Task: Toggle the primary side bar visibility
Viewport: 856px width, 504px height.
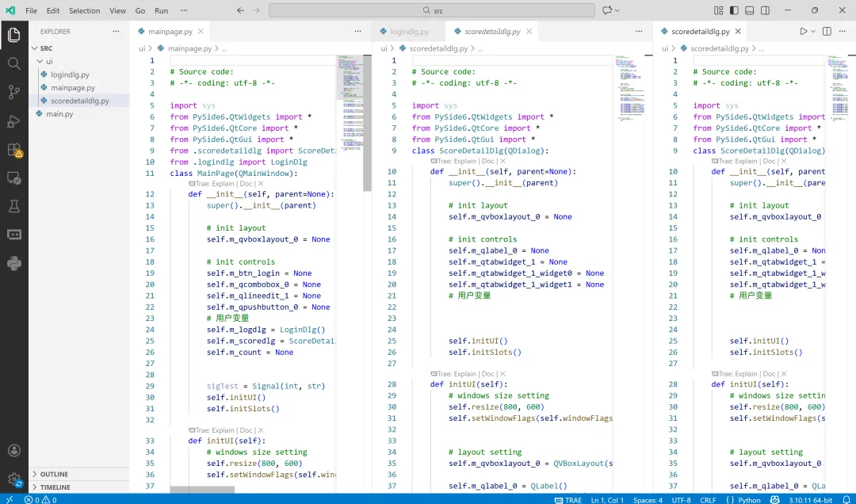Action: coord(734,10)
